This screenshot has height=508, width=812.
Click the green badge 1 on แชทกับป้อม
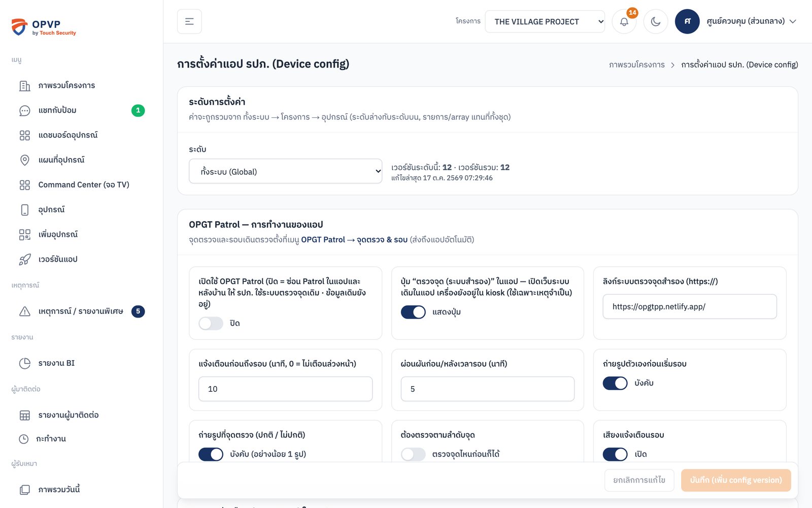[x=138, y=110]
